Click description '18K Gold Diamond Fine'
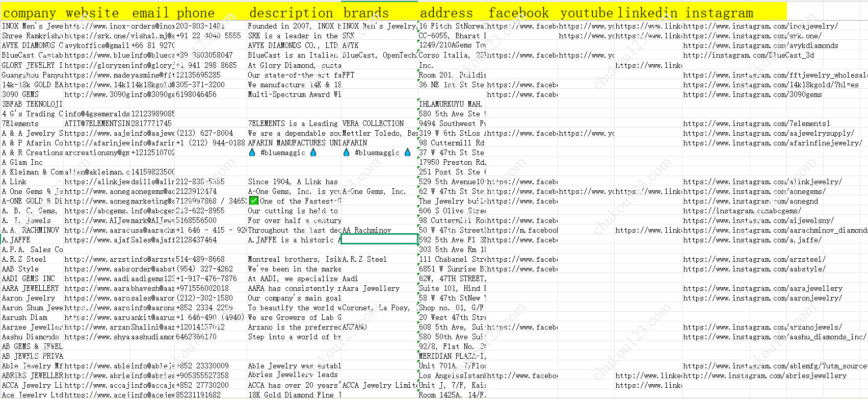 point(295,395)
